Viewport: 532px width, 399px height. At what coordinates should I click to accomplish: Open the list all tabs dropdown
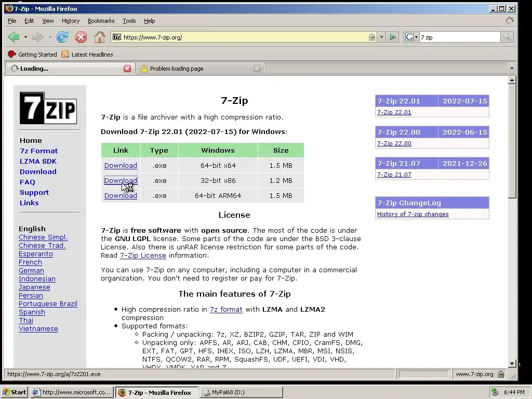click(512, 69)
